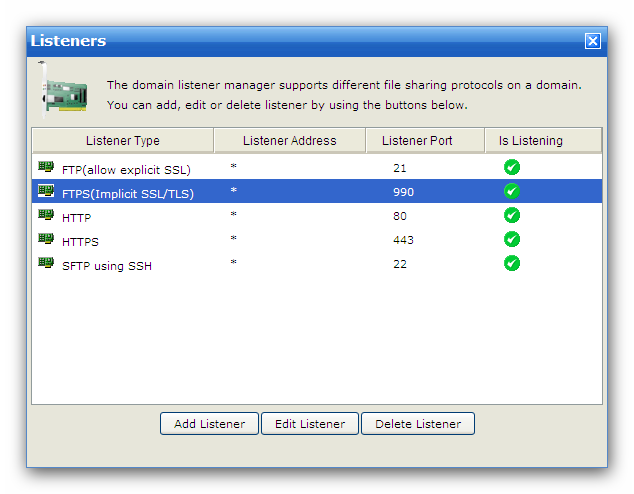This screenshot has height=494, width=634.
Task: Sort by Is Listening column header
Action: (543, 140)
